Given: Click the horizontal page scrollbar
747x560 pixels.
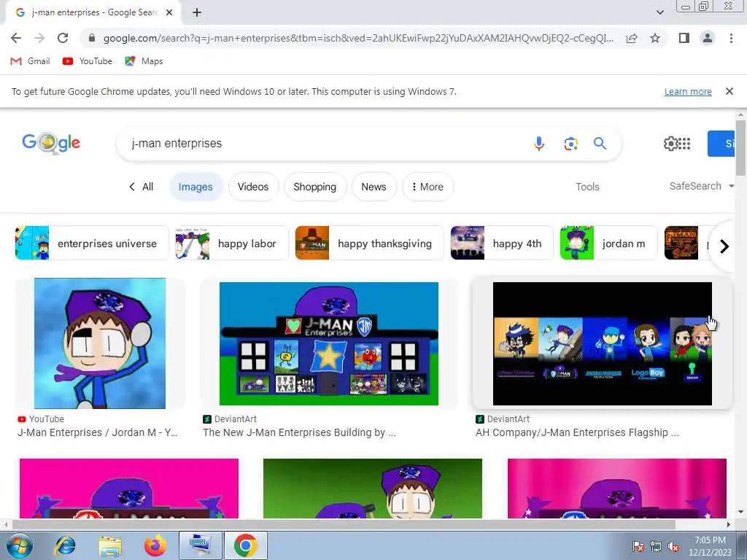Looking at the screenshot, I should click(x=344, y=524).
